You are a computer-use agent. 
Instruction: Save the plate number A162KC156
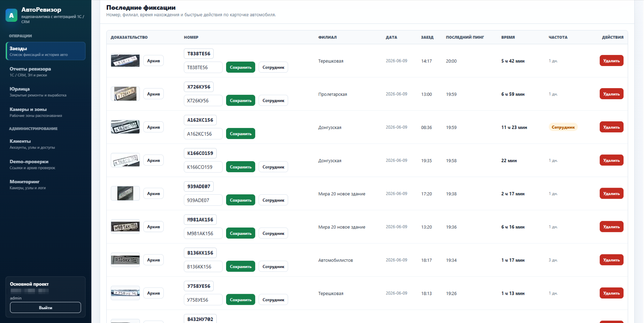tap(240, 134)
